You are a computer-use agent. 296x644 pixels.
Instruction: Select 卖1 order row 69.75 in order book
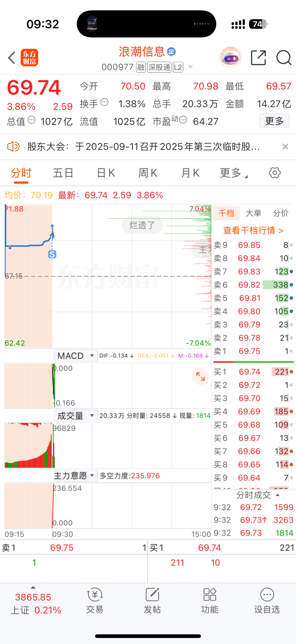pos(254,351)
